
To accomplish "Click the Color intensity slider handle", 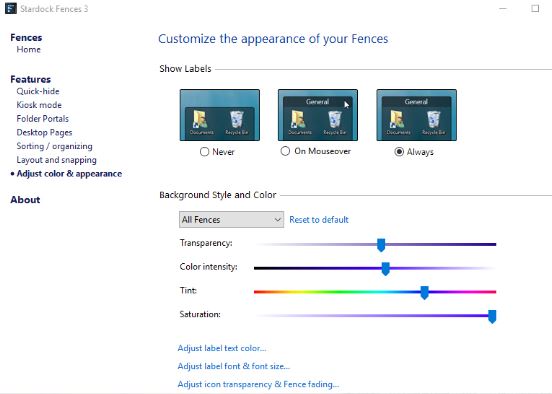I will click(385, 269).
